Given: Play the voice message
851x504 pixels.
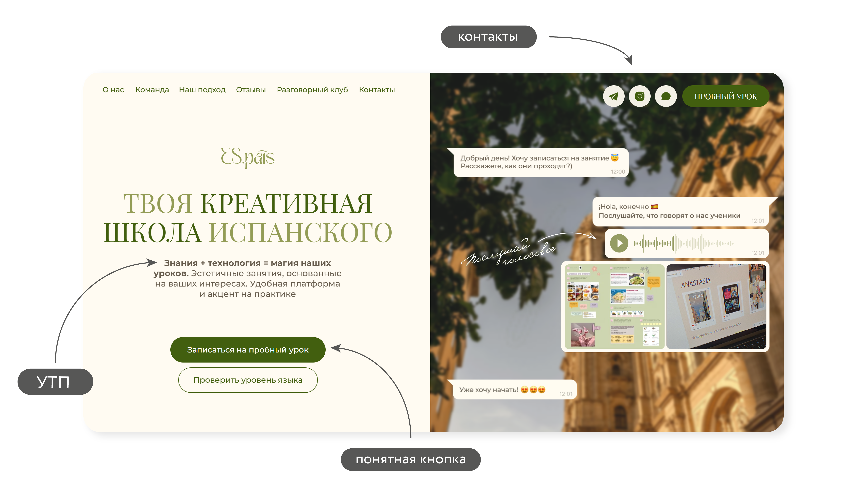Looking at the screenshot, I should pyautogui.click(x=619, y=243).
